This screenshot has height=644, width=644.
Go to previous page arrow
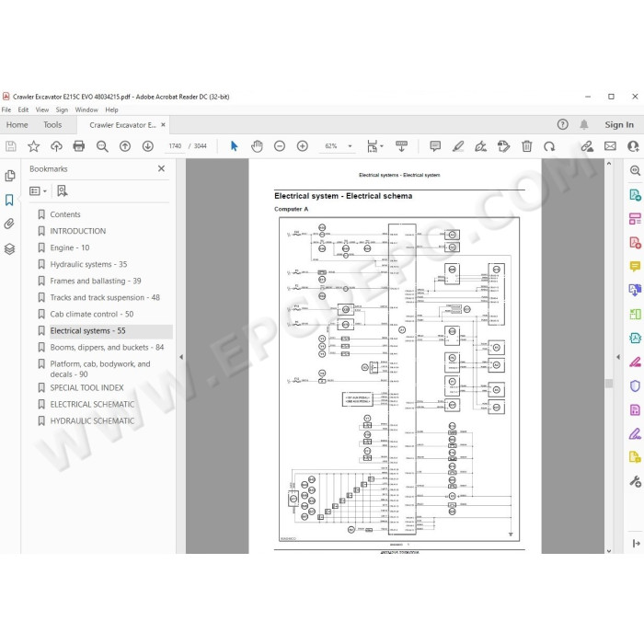pos(125,146)
